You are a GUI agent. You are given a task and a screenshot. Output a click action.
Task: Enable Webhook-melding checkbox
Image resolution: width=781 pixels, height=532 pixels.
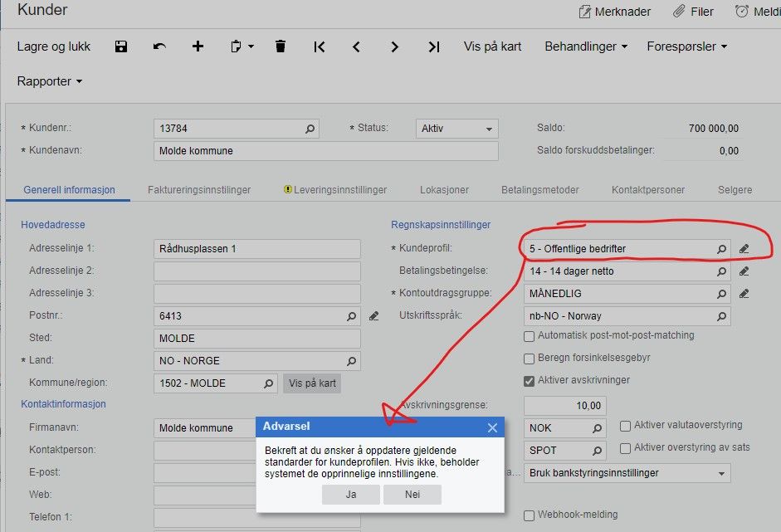(529, 515)
